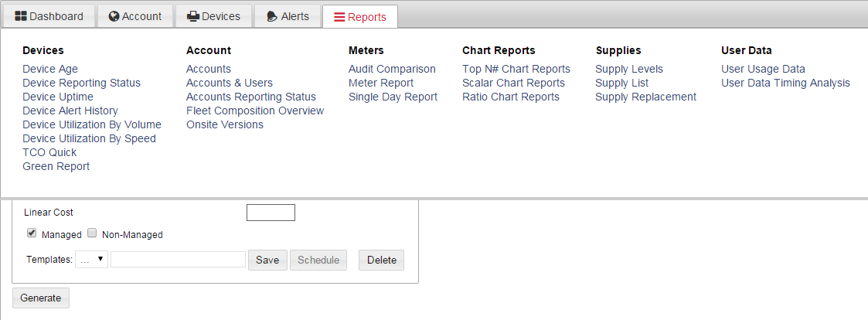Click the Alerts bell icon

(x=272, y=16)
